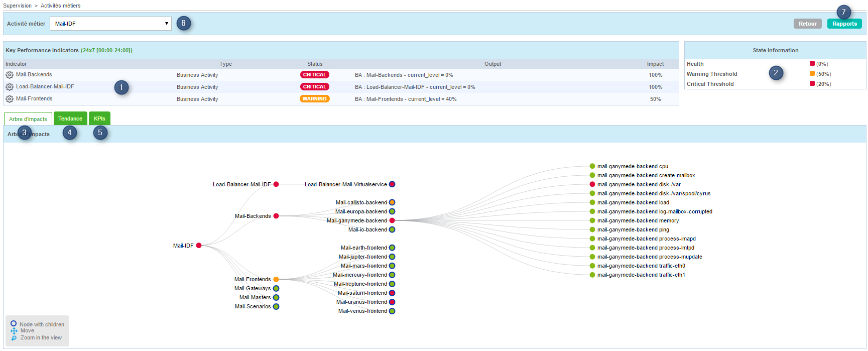
Task: Click the Supervision breadcrumb link
Action: point(17,6)
